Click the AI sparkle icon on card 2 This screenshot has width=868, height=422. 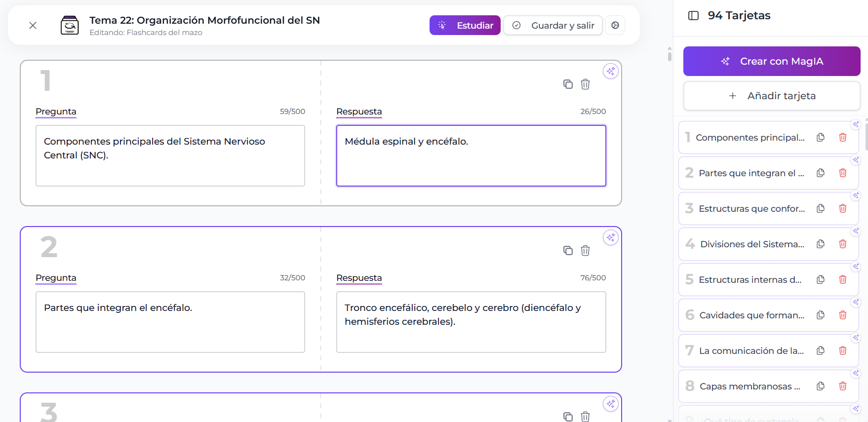click(611, 237)
